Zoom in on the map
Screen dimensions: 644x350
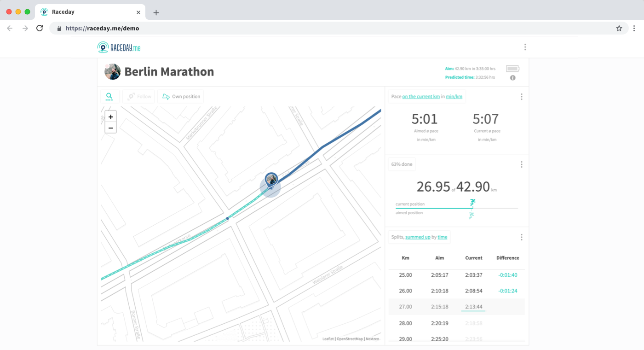click(111, 117)
